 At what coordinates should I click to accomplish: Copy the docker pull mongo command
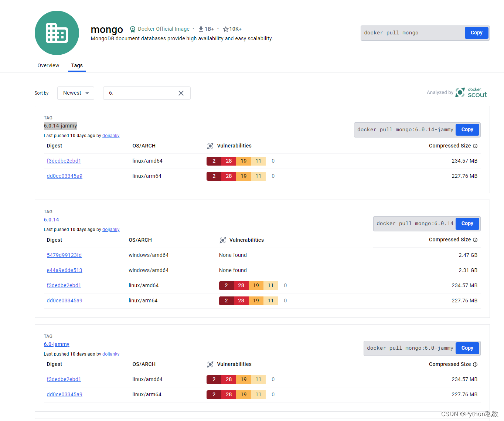pos(477,33)
